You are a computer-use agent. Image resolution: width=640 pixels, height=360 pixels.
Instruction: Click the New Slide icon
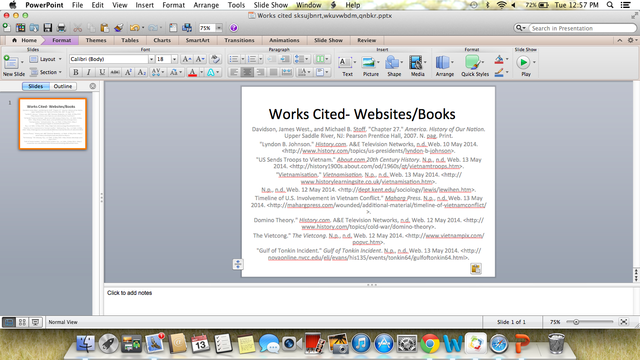click(11, 62)
